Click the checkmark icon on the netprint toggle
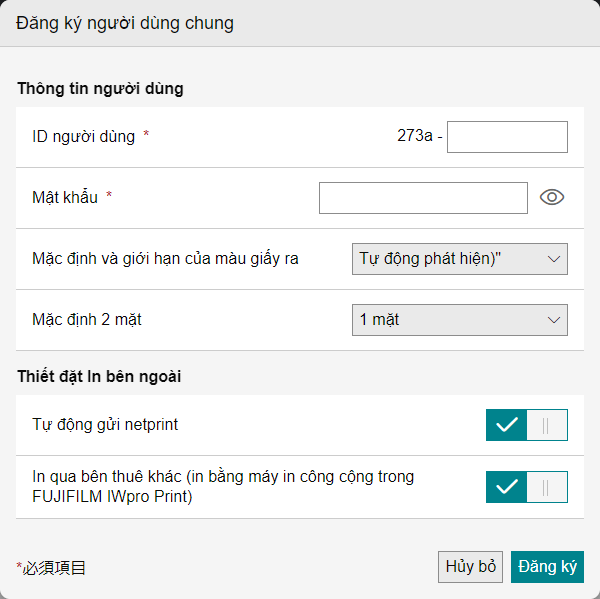Image resolution: width=600 pixels, height=599 pixels. coord(507,425)
